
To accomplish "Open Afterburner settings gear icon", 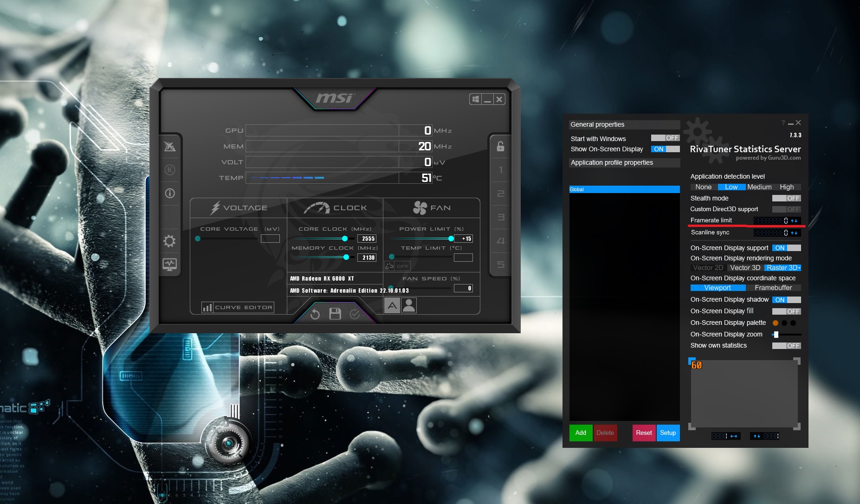I will point(169,241).
